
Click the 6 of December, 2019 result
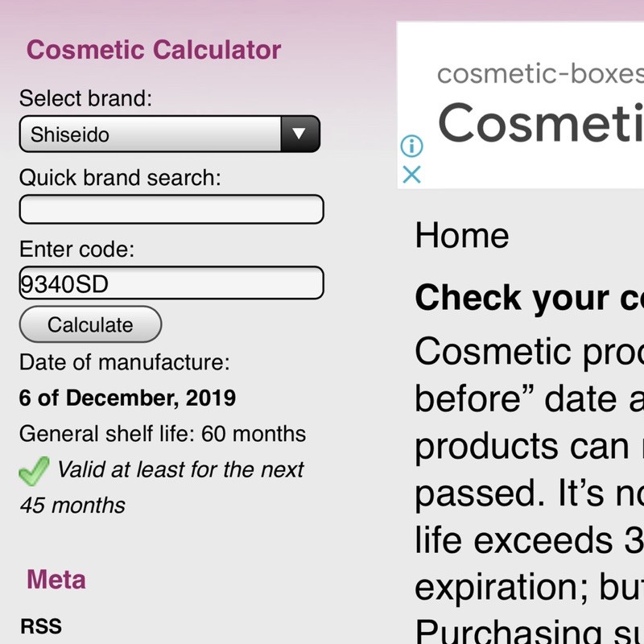click(127, 398)
